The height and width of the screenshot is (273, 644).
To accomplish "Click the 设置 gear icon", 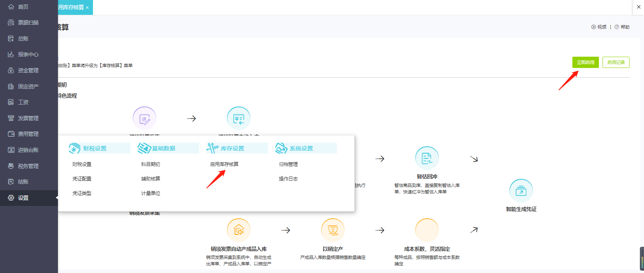I will (x=11, y=198).
